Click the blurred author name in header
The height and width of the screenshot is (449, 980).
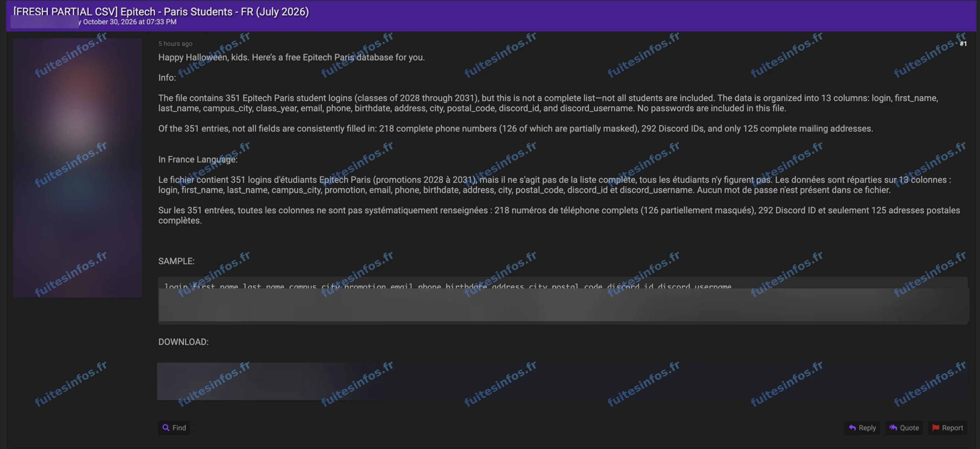pyautogui.click(x=45, y=22)
